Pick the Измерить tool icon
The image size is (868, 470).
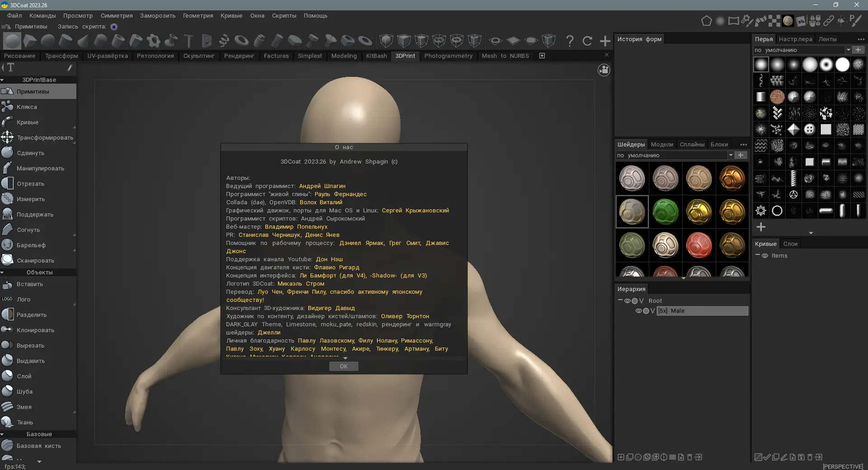click(x=7, y=199)
